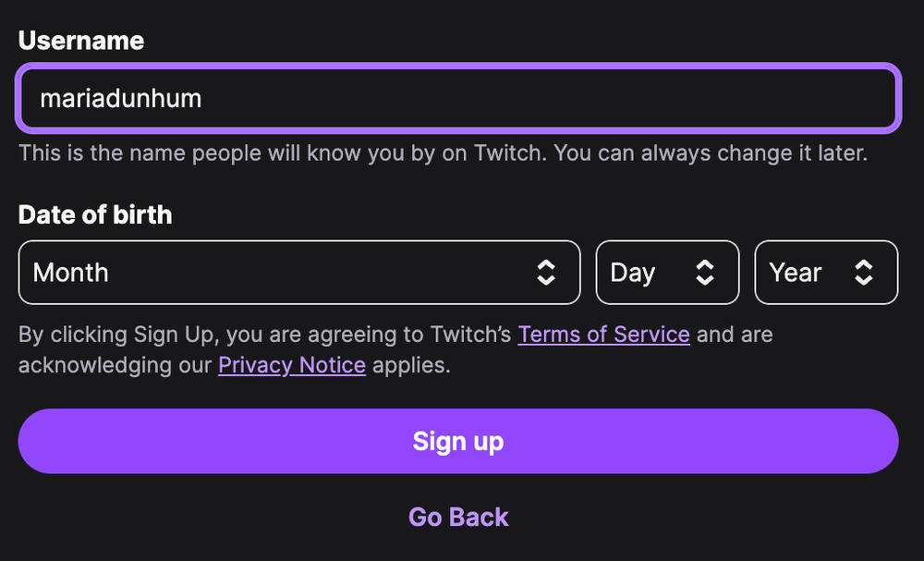
Task: Click the up arrow on the Month selector
Action: 548,265
